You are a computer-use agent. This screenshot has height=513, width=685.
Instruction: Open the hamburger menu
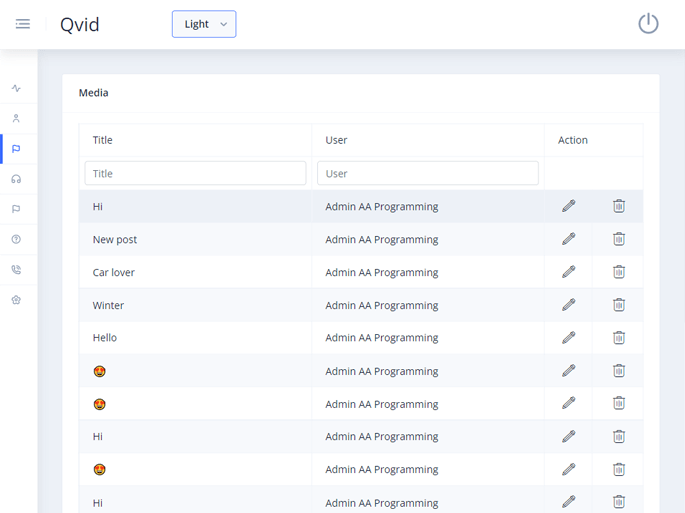(x=22, y=24)
